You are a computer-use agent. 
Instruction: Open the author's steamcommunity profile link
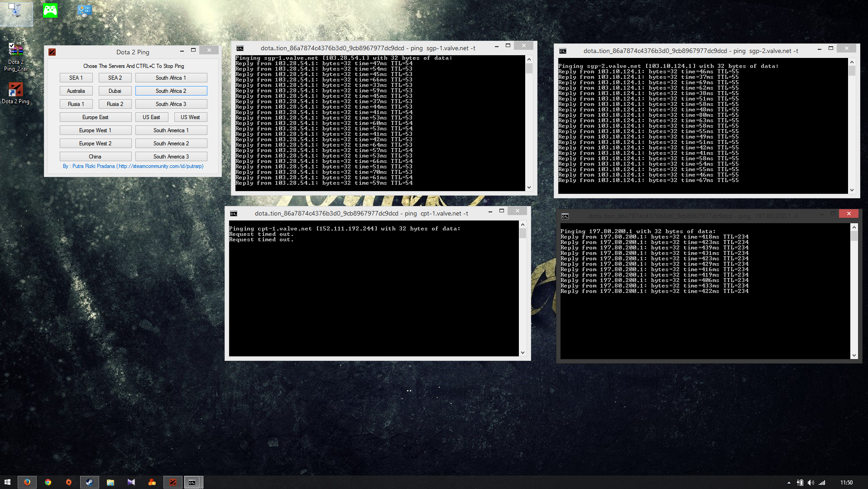pos(161,166)
